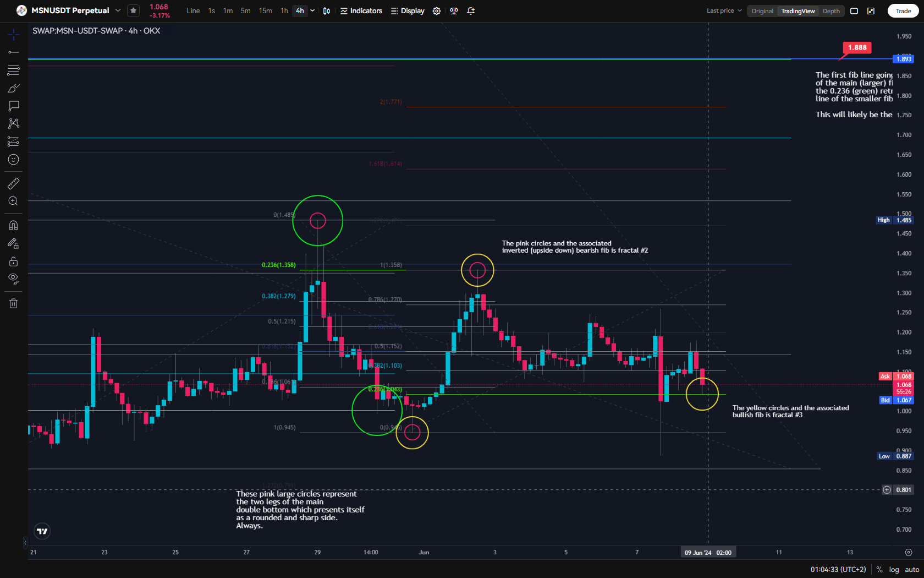Open the chart patterns tool
The width and height of the screenshot is (924, 578).
pyautogui.click(x=14, y=123)
